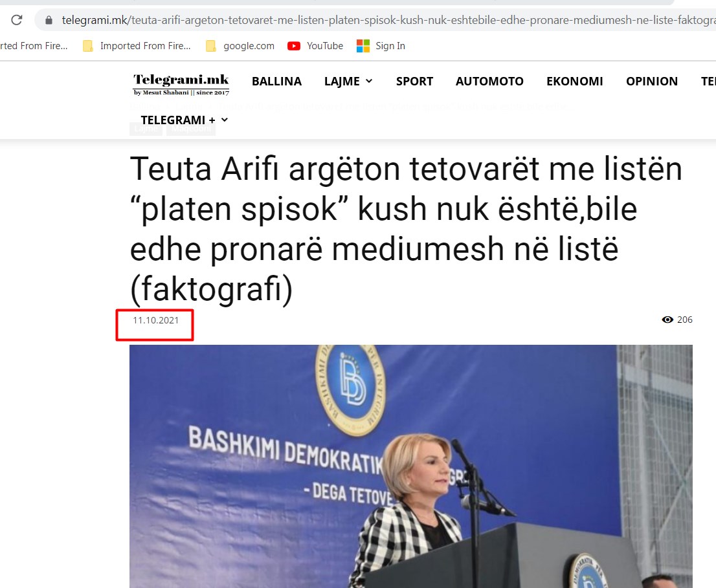Expand the LAJME dropdown menu
Image resolution: width=716 pixels, height=588 pixels.
click(x=348, y=82)
